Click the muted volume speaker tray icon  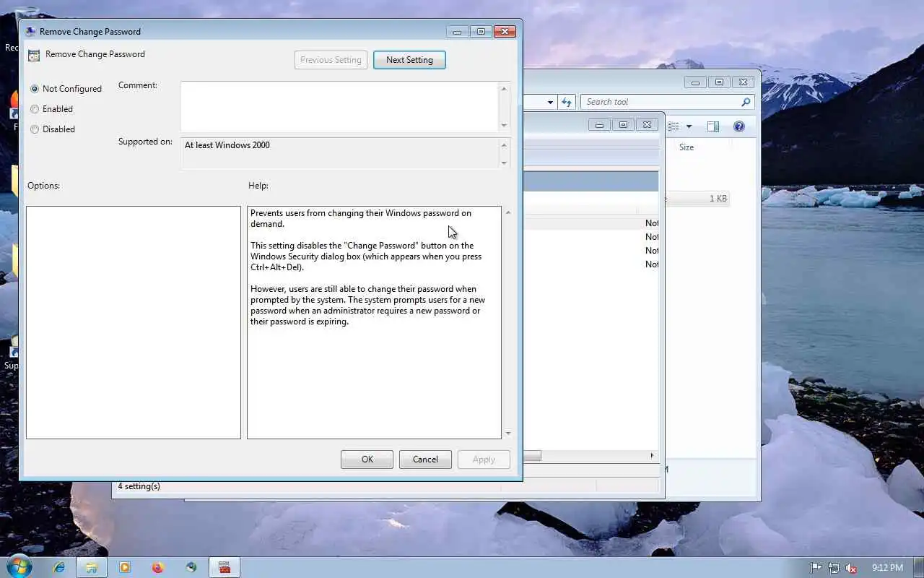pyautogui.click(x=851, y=568)
